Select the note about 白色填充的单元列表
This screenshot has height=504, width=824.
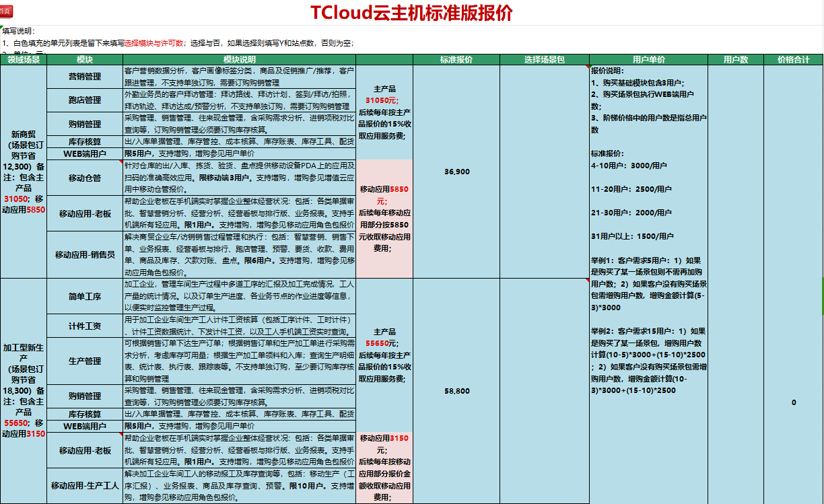coord(178,43)
